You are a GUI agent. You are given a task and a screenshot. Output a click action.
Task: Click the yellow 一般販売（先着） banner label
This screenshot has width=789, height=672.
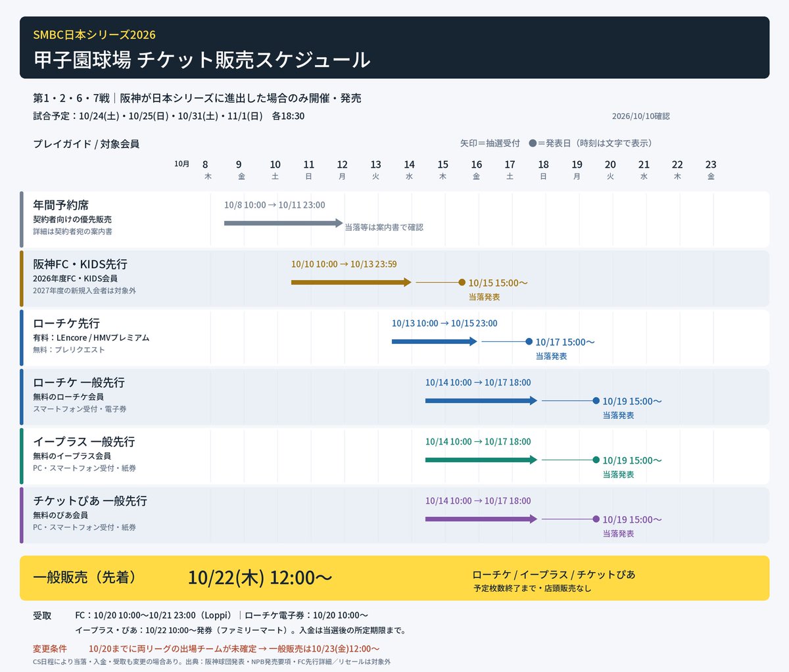point(85,577)
